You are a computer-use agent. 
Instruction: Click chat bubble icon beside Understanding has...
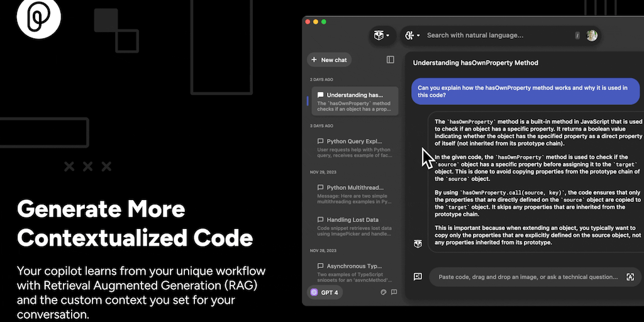click(320, 95)
